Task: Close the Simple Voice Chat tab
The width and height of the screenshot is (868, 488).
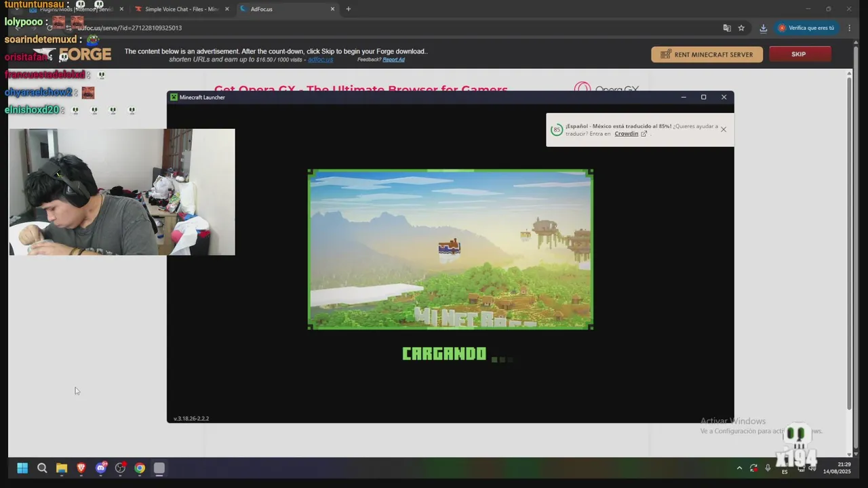Action: tap(226, 9)
